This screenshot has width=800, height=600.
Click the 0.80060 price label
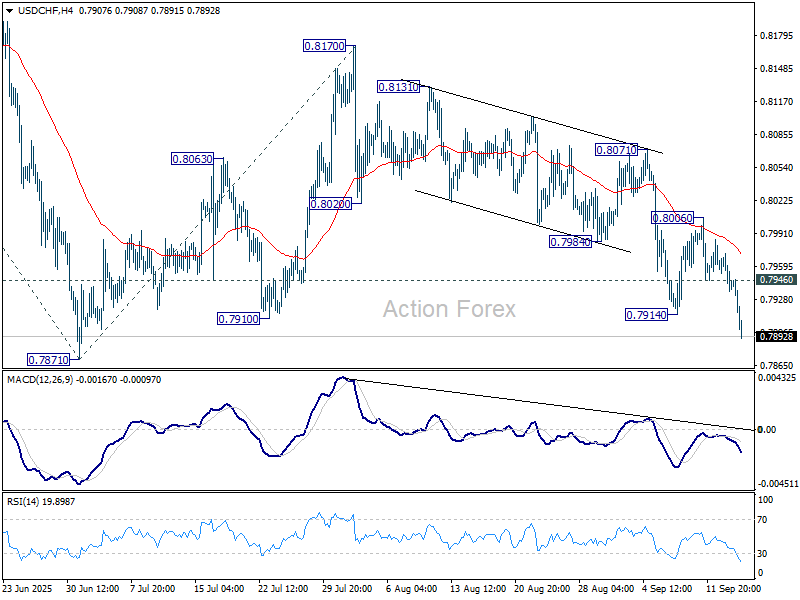click(674, 217)
